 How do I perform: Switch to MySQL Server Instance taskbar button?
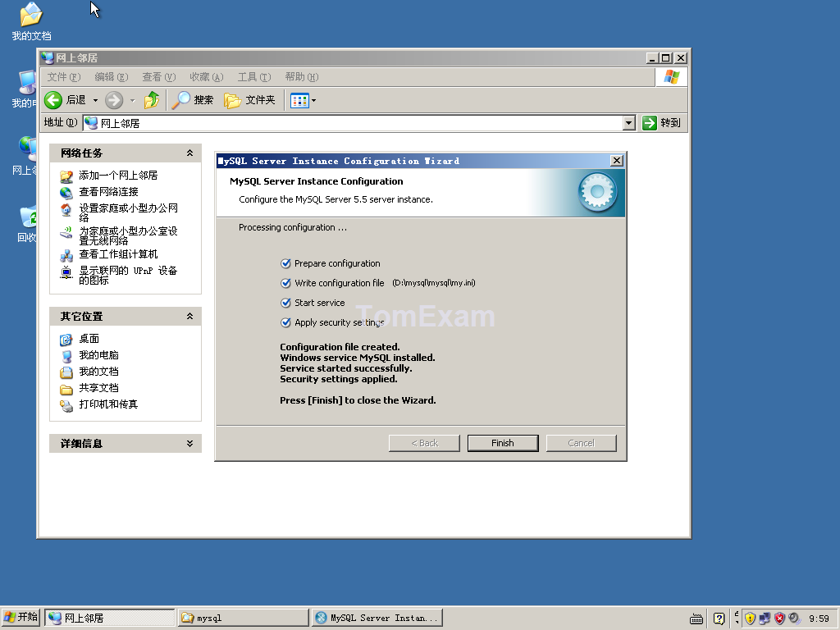click(x=377, y=618)
